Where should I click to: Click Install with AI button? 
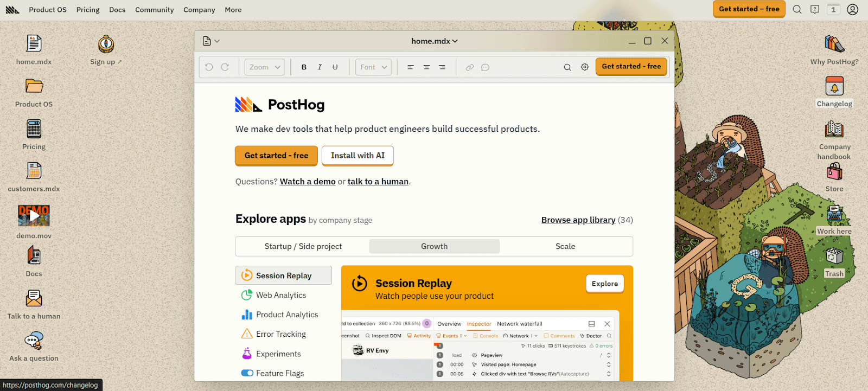point(358,156)
